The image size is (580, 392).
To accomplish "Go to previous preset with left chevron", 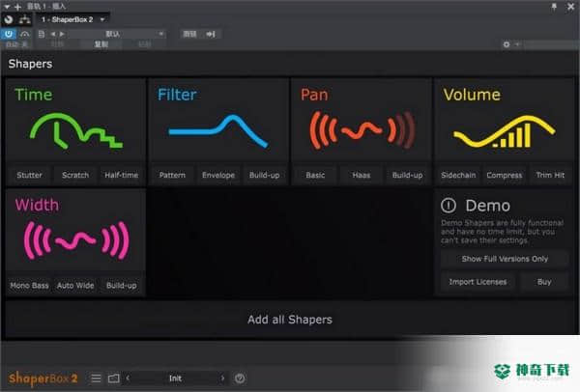I will click(x=128, y=378).
